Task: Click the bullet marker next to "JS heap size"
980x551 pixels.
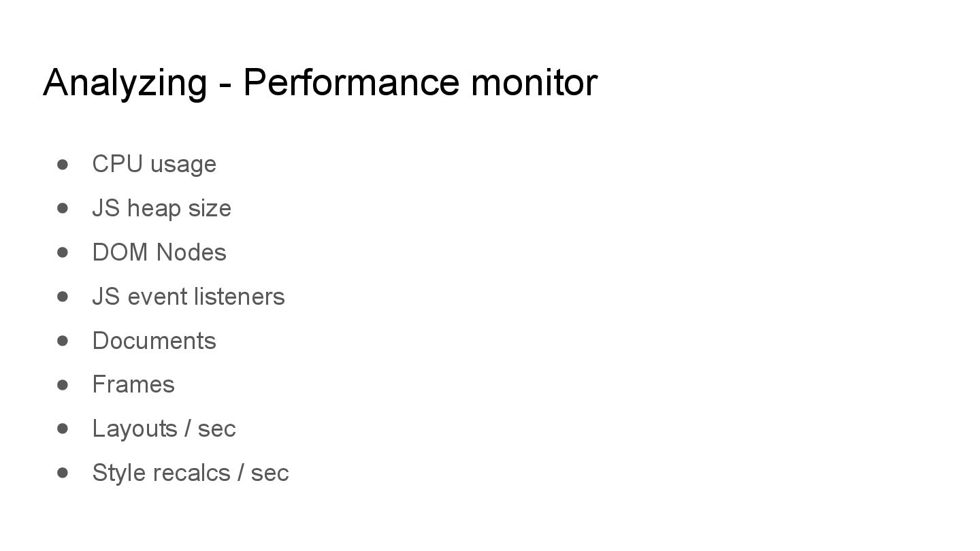Action: pyautogui.click(x=63, y=208)
